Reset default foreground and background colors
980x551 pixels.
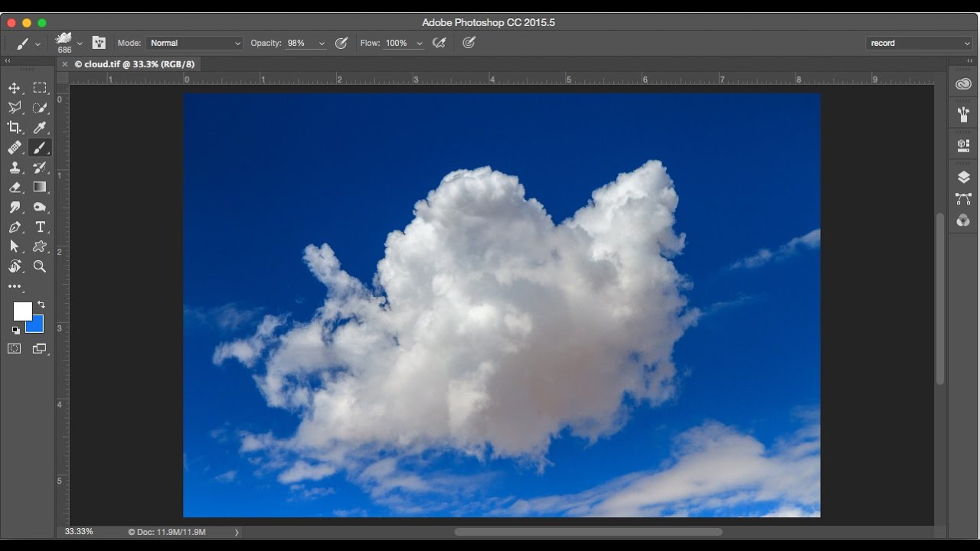coord(15,331)
